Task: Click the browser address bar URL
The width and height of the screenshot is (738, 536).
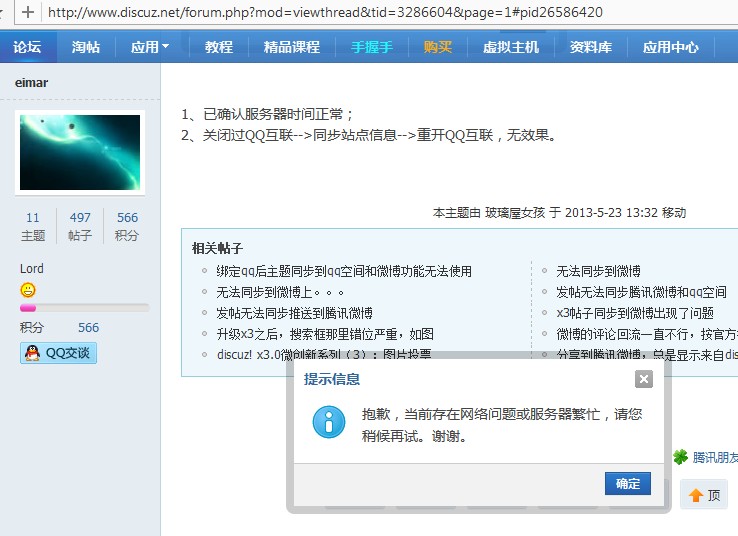Action: coord(325,12)
